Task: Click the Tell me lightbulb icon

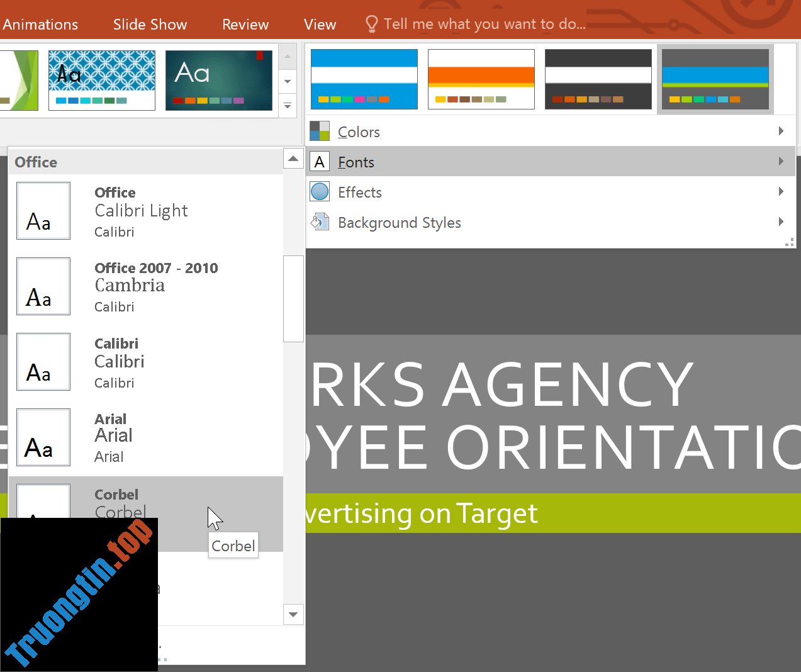Action: pos(371,23)
